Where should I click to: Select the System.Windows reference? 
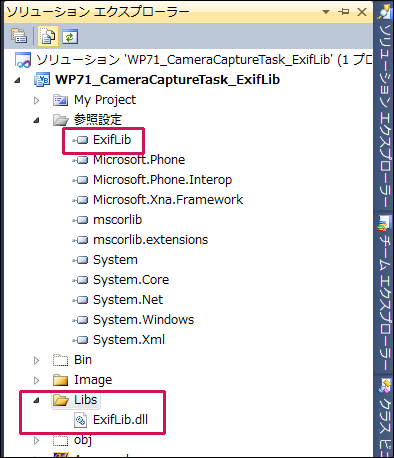pyautogui.click(x=143, y=320)
